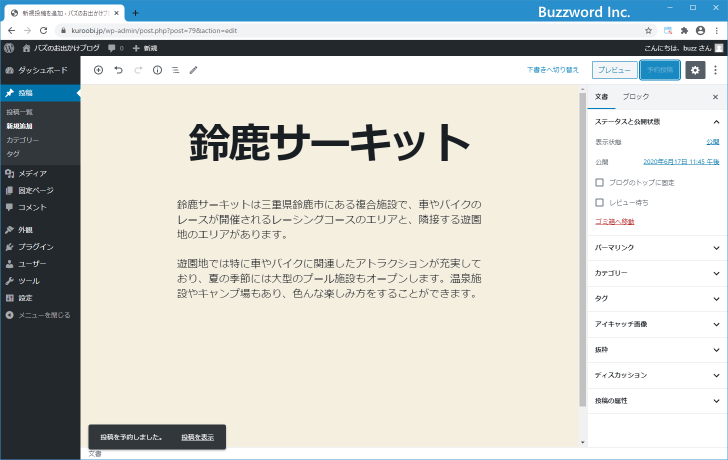Open 外観 in admin menu
Screen dimensions: 728x460
click(x=40, y=230)
